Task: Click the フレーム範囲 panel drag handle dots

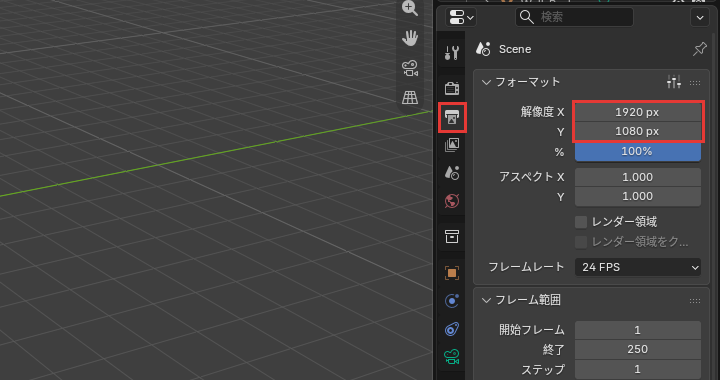Action: tap(695, 301)
